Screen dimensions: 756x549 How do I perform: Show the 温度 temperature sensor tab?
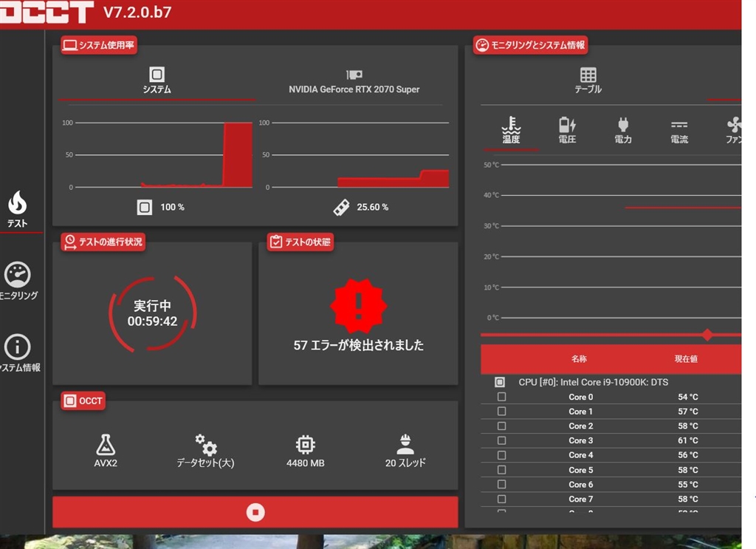point(511,130)
